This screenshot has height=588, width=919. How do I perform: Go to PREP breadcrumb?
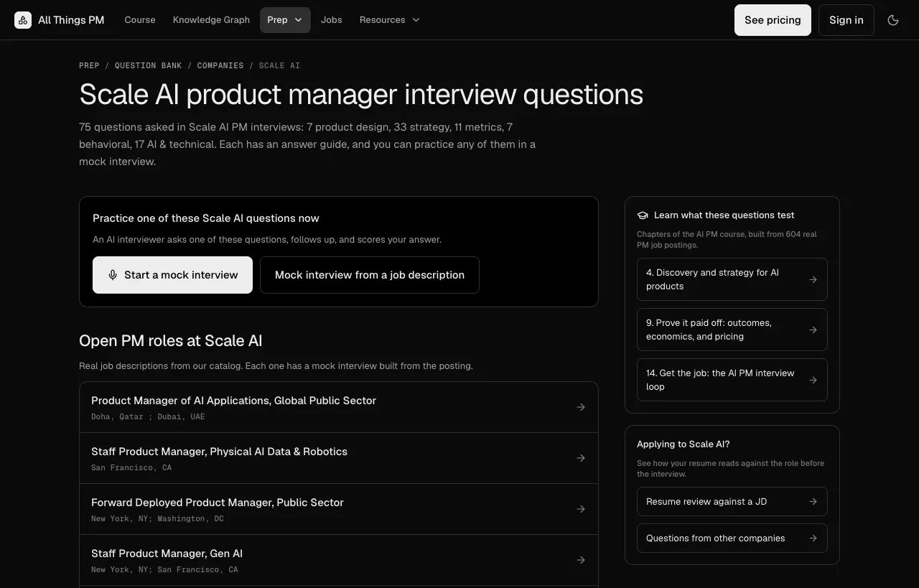pos(89,65)
